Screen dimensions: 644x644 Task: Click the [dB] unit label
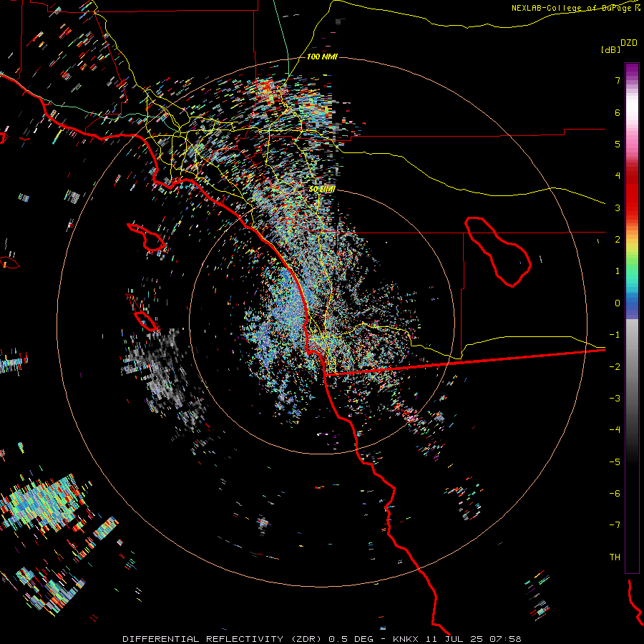tap(611, 49)
